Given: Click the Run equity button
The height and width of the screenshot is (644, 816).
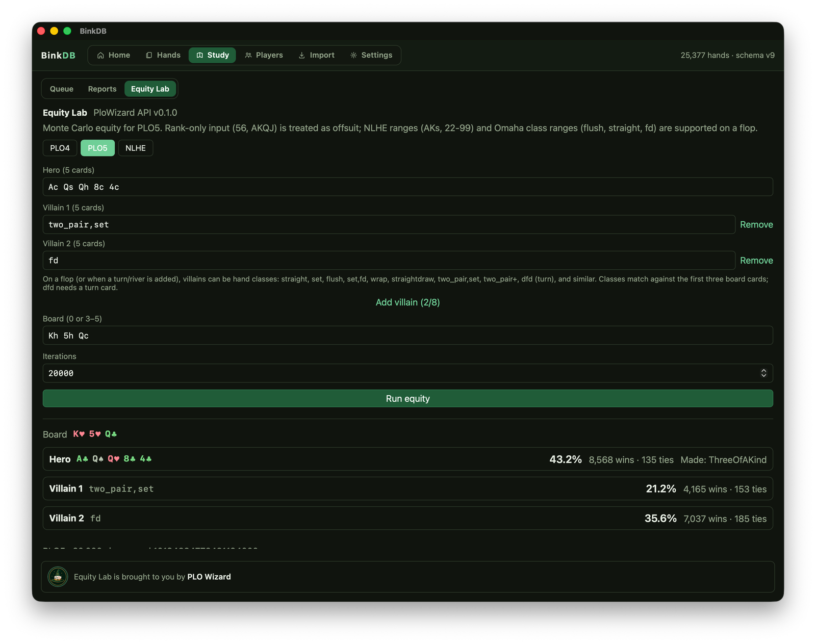Looking at the screenshot, I should pos(408,398).
